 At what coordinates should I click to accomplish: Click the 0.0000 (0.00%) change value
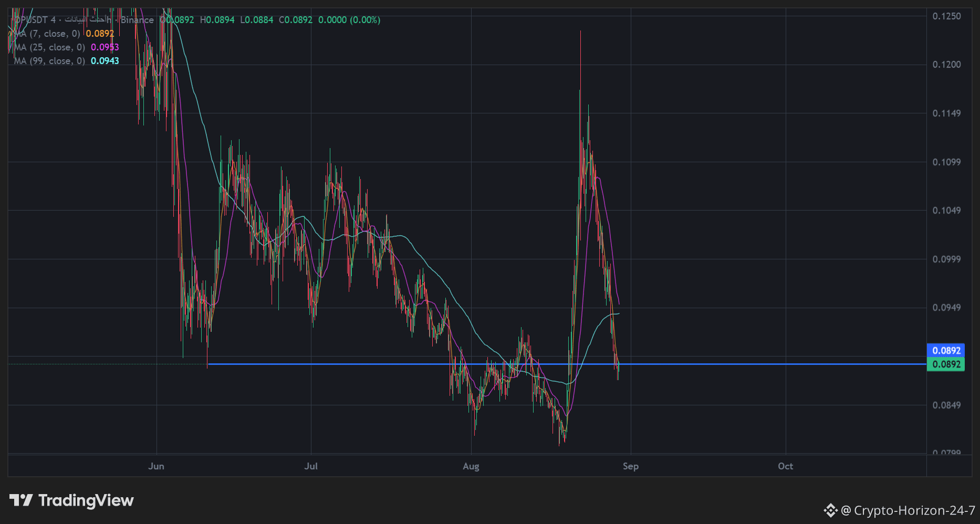pos(349,20)
